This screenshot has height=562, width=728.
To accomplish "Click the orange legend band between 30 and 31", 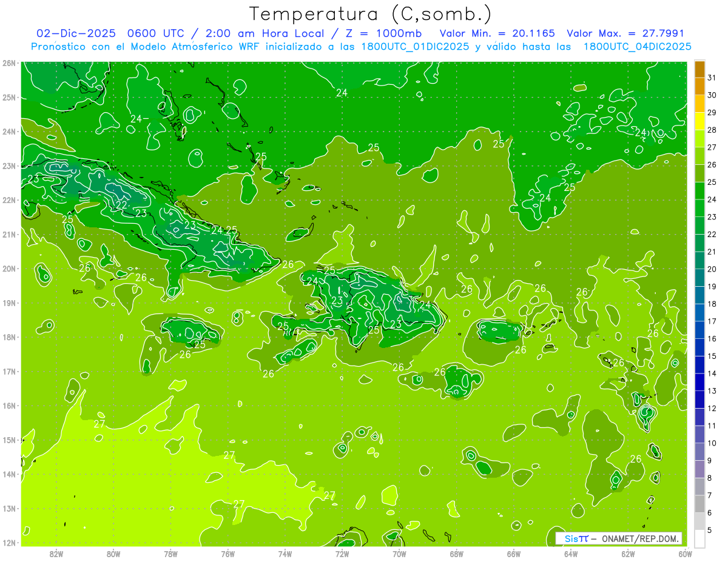I will coord(699,85).
